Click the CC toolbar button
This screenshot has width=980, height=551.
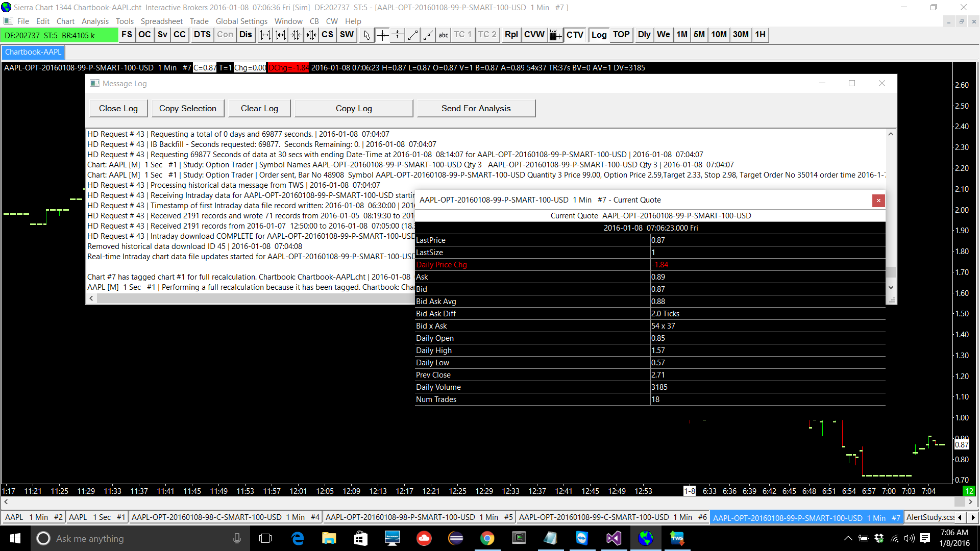180,35
